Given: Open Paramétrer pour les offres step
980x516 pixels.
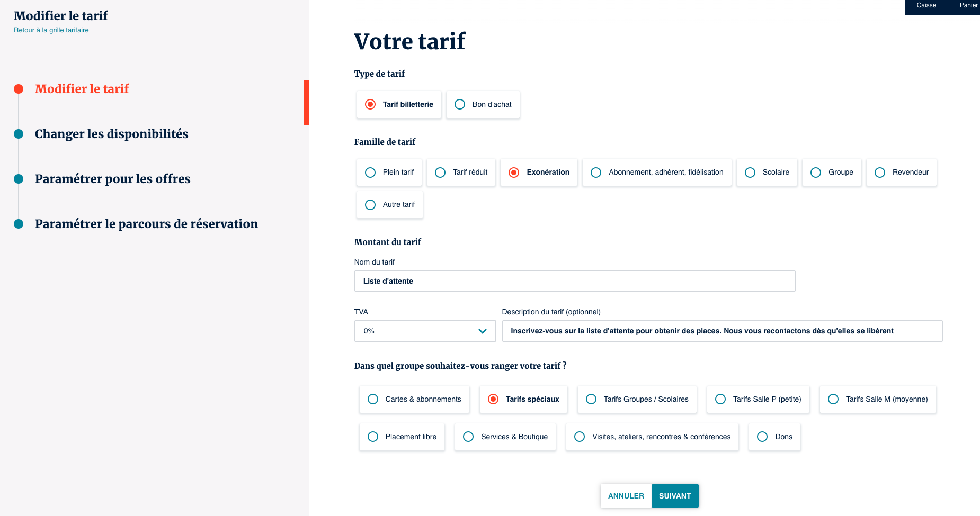Looking at the screenshot, I should (112, 179).
